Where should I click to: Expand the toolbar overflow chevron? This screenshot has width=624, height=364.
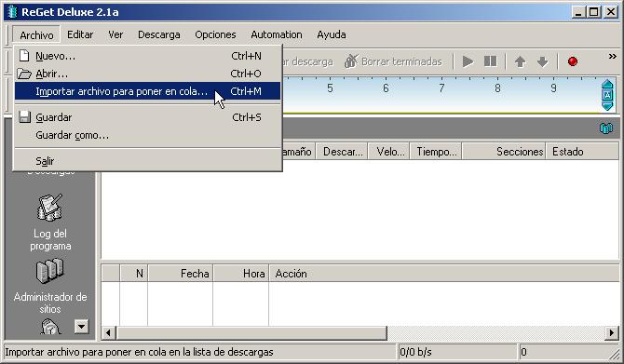pyautogui.click(x=613, y=57)
